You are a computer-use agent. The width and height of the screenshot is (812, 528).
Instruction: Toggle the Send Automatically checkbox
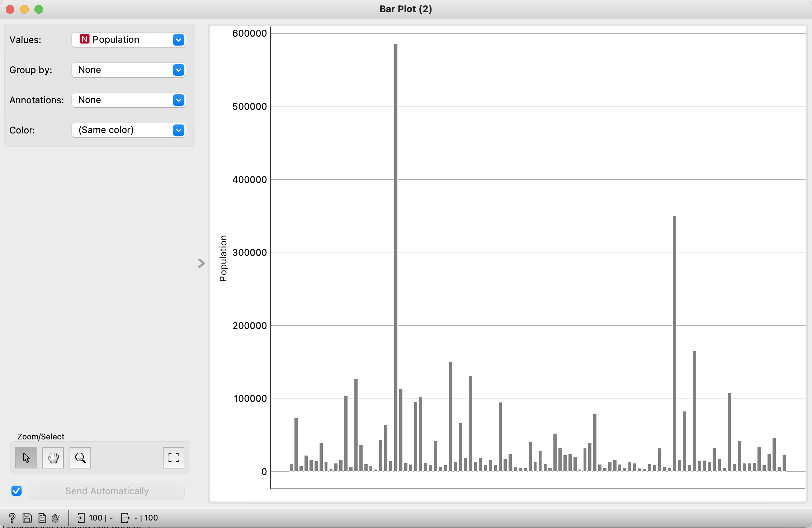[x=16, y=491]
